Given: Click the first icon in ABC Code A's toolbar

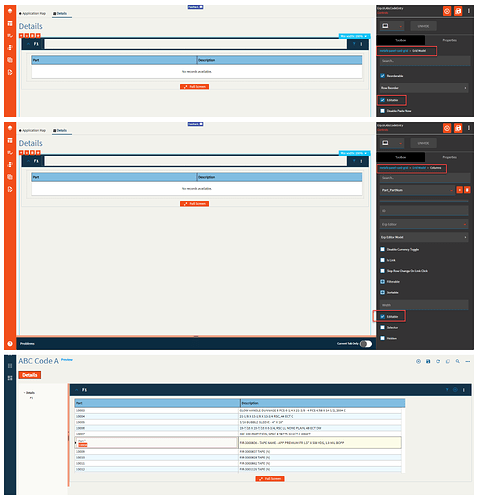Looking at the screenshot, I should [x=418, y=361].
